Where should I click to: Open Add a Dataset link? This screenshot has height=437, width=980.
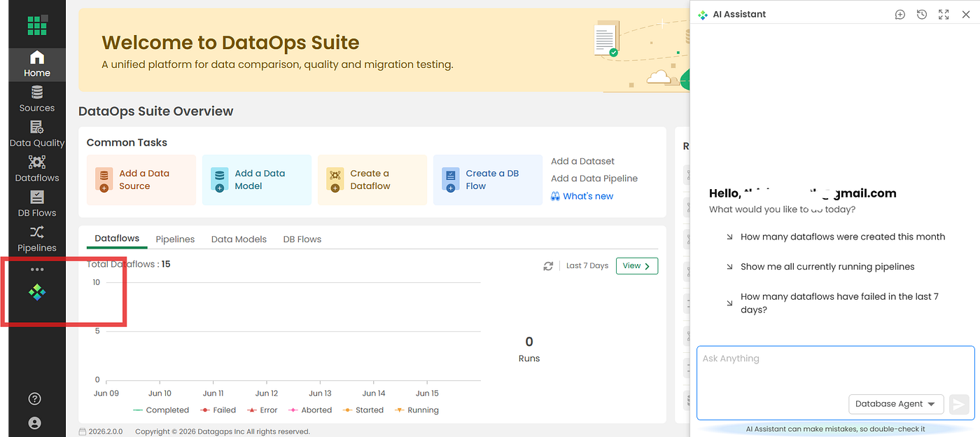pyautogui.click(x=582, y=161)
